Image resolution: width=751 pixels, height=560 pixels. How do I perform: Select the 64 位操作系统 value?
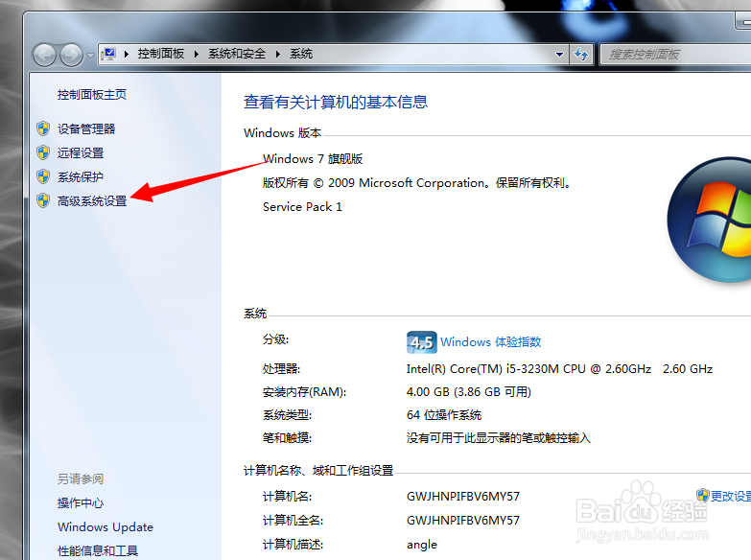[x=444, y=415]
